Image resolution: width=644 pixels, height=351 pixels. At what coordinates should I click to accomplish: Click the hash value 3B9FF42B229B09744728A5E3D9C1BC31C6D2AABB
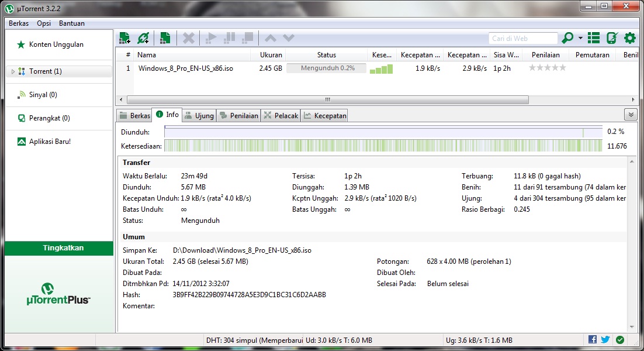point(250,295)
